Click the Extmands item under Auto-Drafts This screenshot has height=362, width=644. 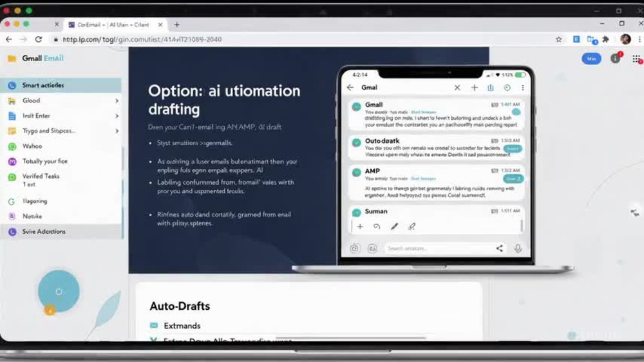click(175, 326)
